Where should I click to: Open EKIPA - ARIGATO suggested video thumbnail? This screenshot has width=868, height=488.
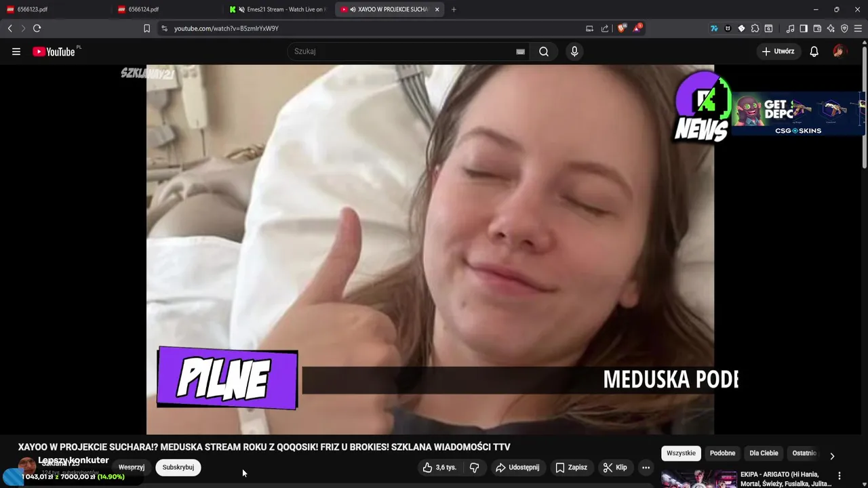698,479
